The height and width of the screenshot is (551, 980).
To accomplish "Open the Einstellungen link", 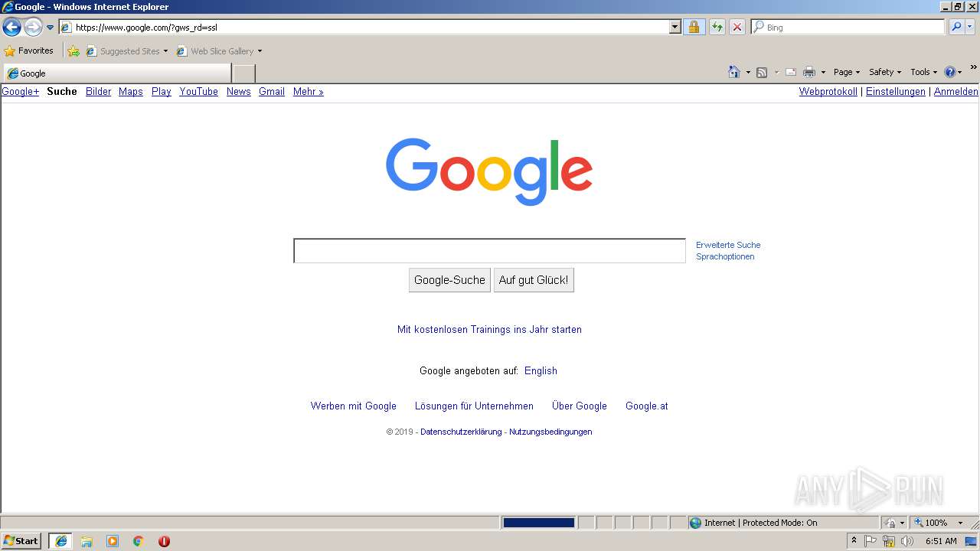I will point(895,92).
